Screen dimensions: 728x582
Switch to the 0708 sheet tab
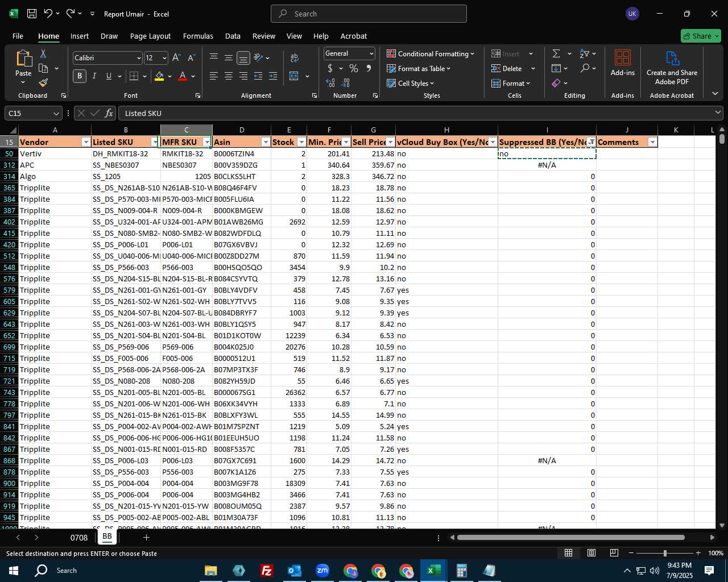(x=79, y=537)
